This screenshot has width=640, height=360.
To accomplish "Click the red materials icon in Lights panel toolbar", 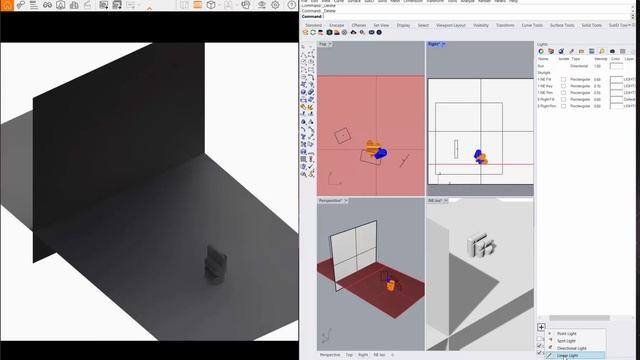I will pyautogui.click(x=551, y=51).
